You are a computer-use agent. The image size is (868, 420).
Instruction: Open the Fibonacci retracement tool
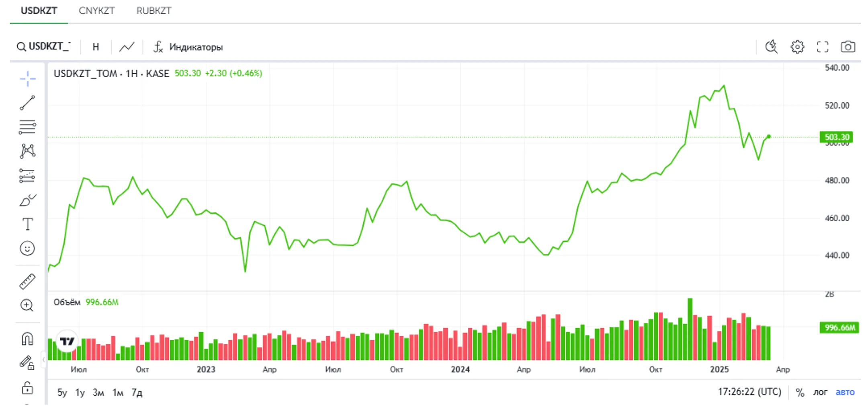(x=27, y=127)
